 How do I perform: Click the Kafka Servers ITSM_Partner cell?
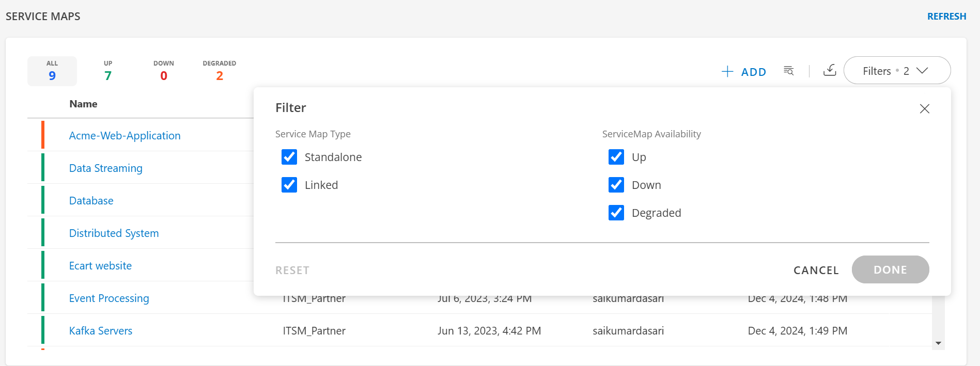point(314,331)
